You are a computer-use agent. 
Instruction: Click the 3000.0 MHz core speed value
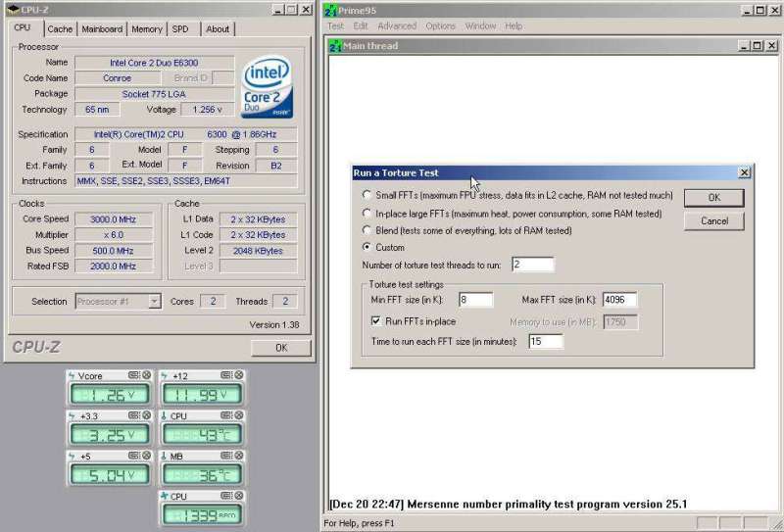pos(114,219)
